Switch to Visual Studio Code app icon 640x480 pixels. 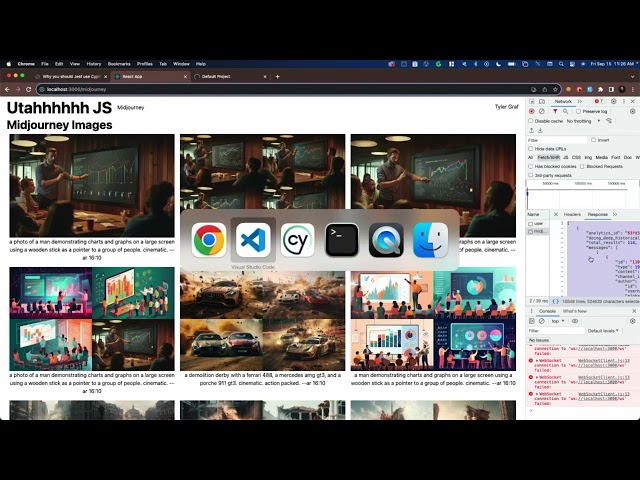pos(253,240)
